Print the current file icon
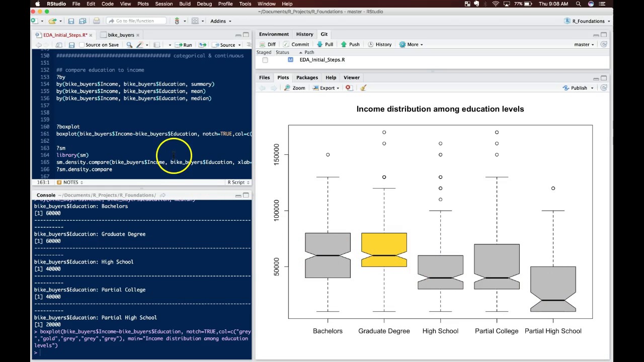Viewport: 644px width, 362px height. coord(96,21)
